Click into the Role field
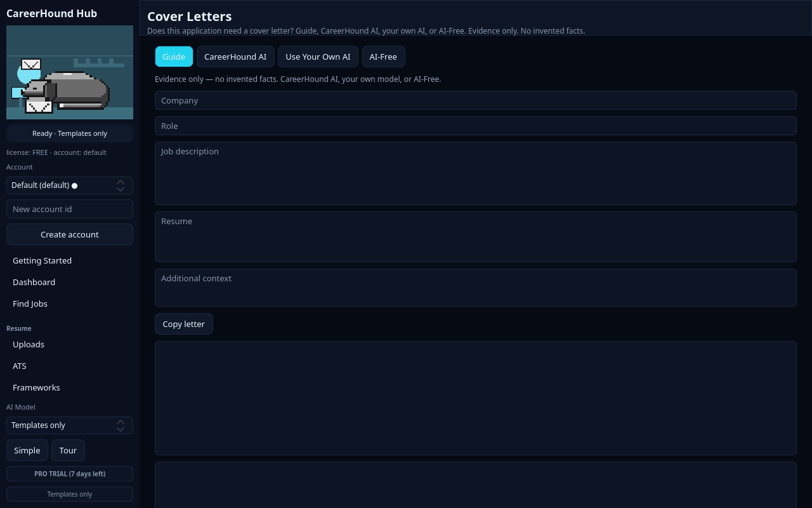 pos(476,126)
